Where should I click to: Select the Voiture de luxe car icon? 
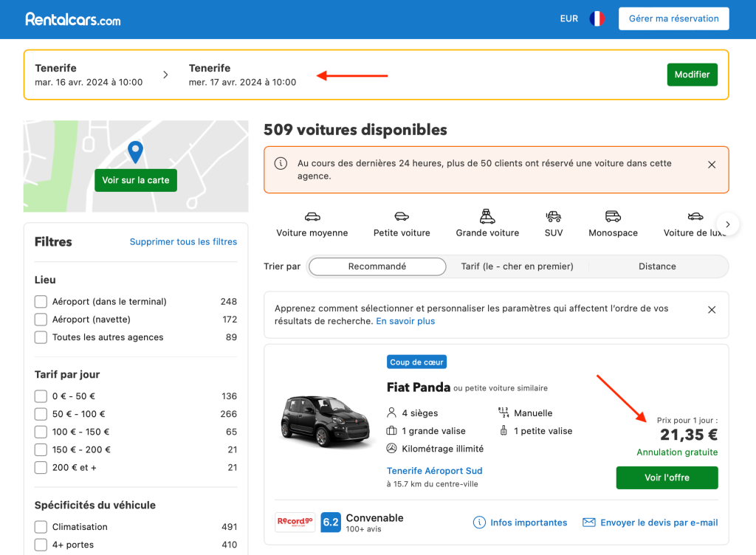point(695,216)
